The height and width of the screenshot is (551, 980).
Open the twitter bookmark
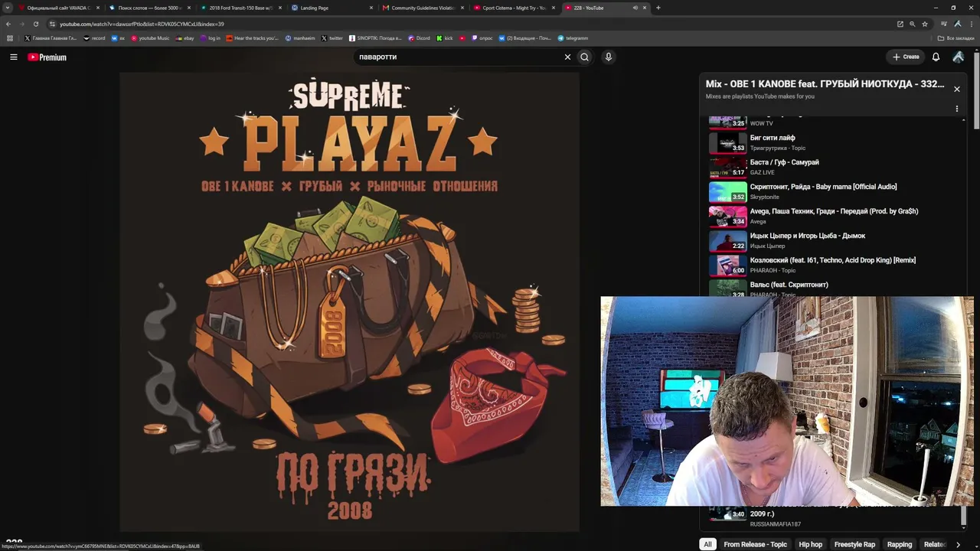(332, 37)
